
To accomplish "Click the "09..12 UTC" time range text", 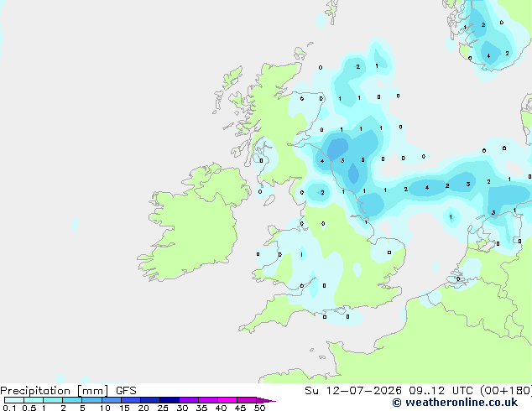I will click(441, 391).
